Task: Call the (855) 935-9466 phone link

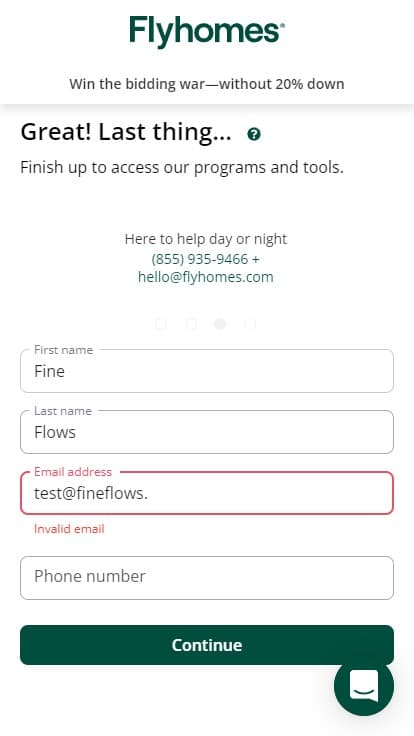Action: (199, 259)
